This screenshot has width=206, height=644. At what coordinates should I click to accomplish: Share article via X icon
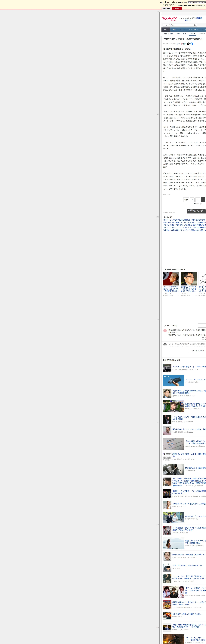[x=188, y=44]
